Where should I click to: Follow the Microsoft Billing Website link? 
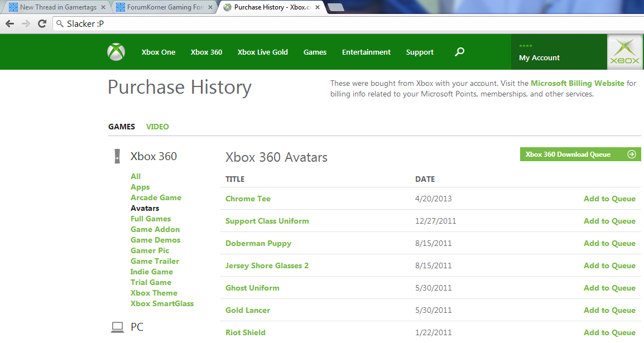tap(578, 83)
